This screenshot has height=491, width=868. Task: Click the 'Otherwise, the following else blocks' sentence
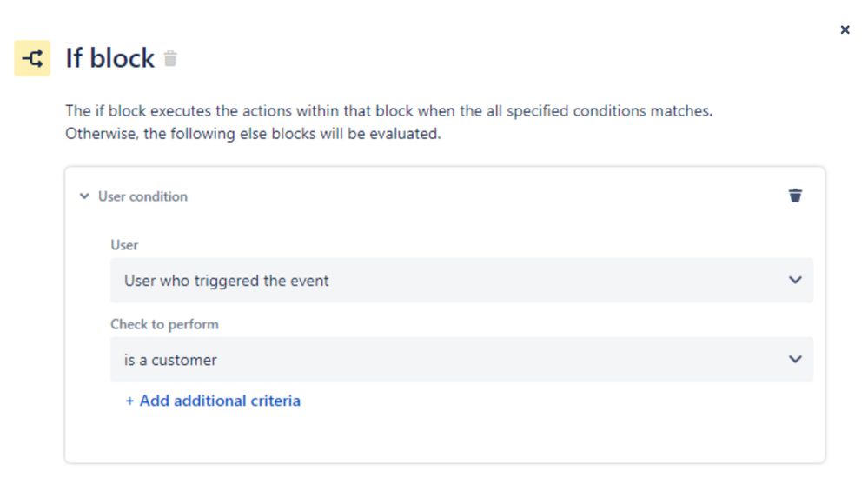(253, 134)
